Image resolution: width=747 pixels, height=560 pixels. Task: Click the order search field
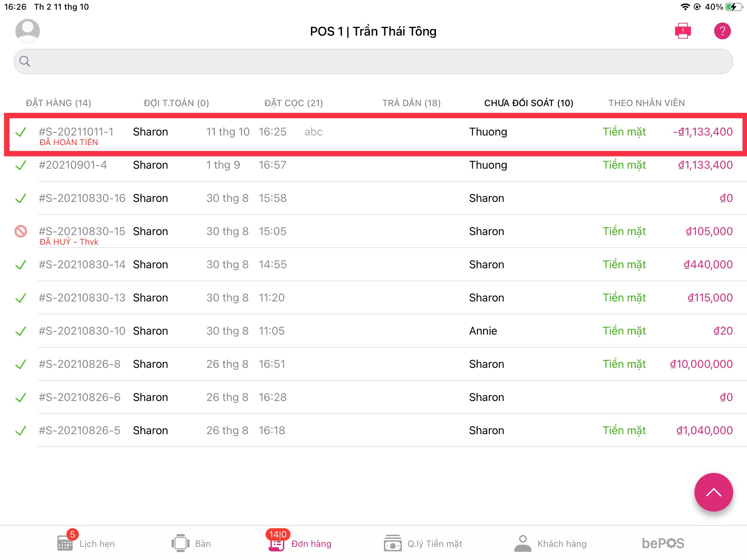pyautogui.click(x=373, y=62)
